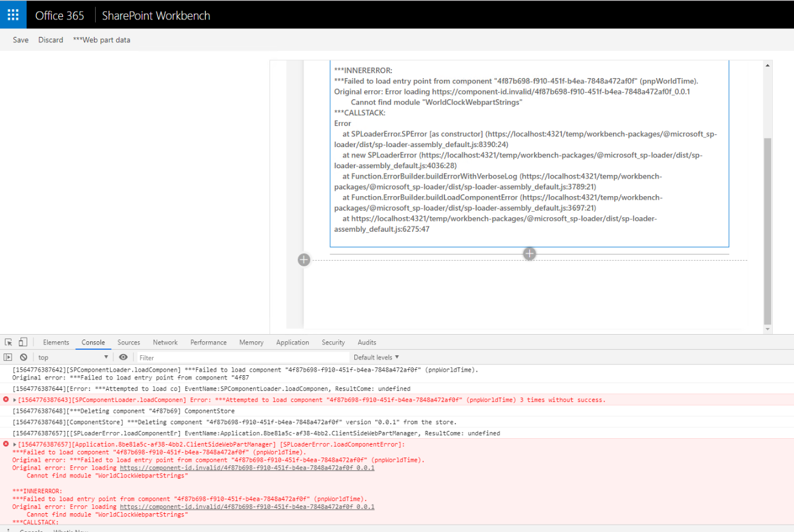This screenshot has height=532, width=794.
Task: Save the workbench page
Action: pos(21,40)
